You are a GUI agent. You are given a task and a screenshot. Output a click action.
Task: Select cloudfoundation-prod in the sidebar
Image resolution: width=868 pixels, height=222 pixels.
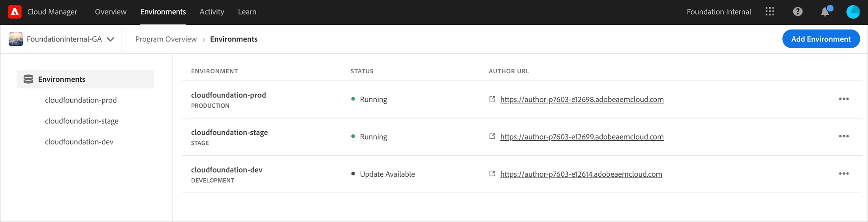81,100
